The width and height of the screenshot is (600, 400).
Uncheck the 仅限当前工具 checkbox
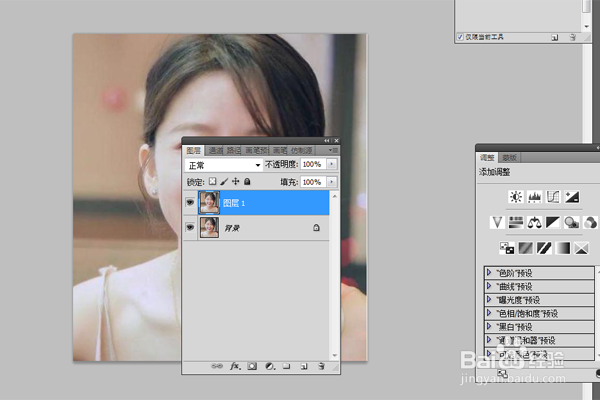point(460,37)
